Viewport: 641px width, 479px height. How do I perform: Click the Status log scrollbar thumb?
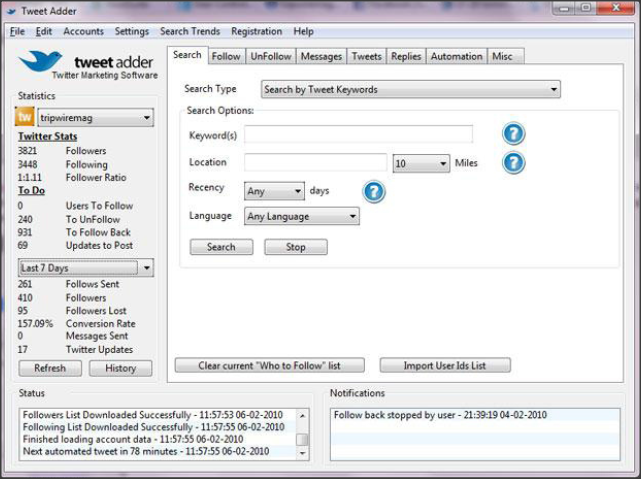[x=302, y=439]
